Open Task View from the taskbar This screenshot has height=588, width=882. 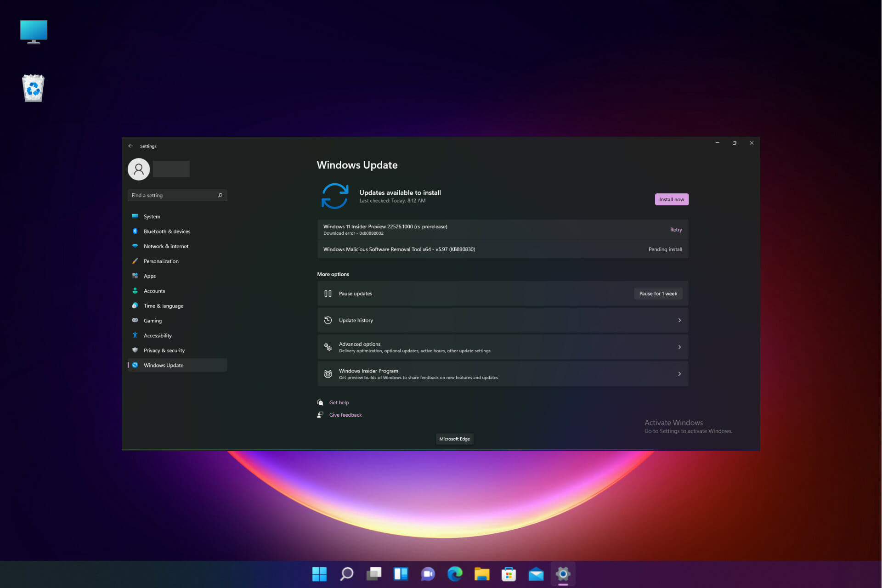(x=373, y=574)
